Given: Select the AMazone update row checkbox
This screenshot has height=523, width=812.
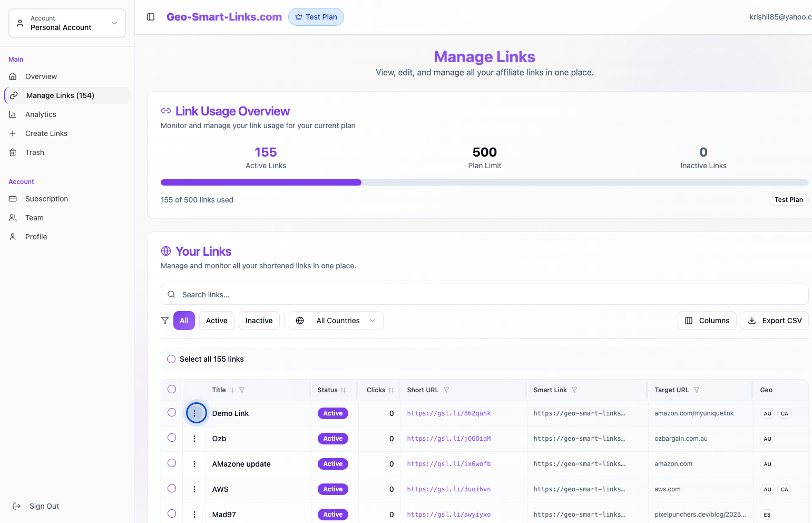Looking at the screenshot, I should 172,463.
